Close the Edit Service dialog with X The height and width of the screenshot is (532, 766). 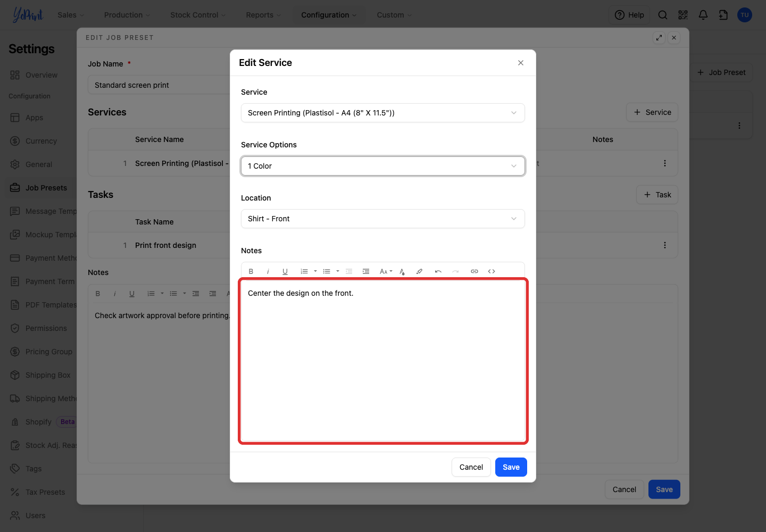click(x=521, y=63)
